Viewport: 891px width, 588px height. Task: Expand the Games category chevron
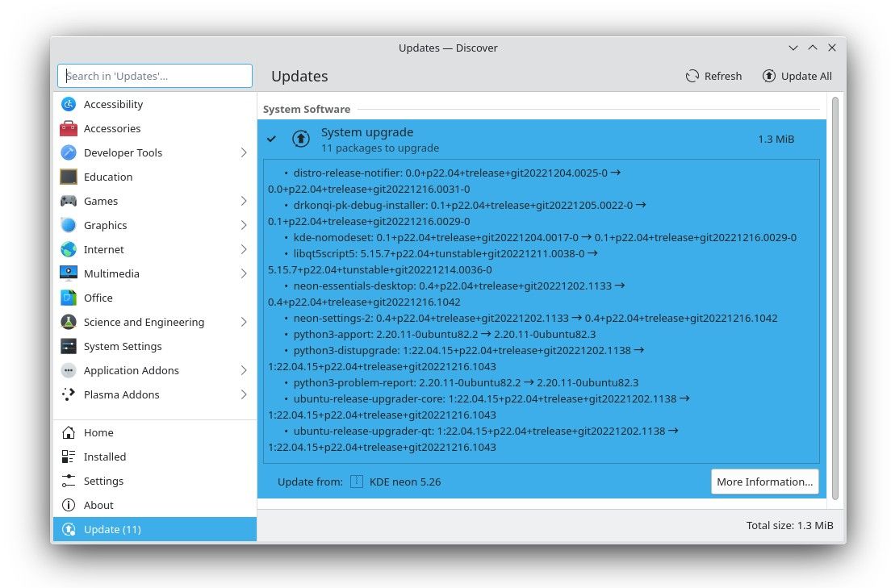click(x=244, y=201)
